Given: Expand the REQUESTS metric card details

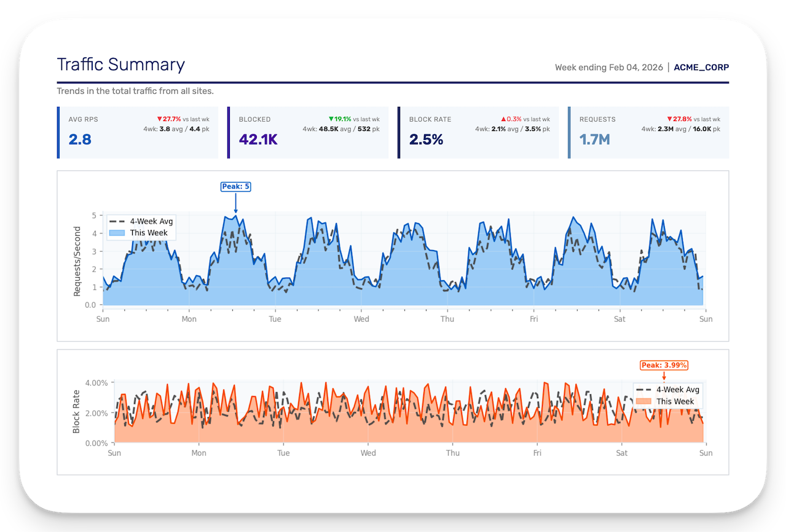Looking at the screenshot, I should (649, 132).
